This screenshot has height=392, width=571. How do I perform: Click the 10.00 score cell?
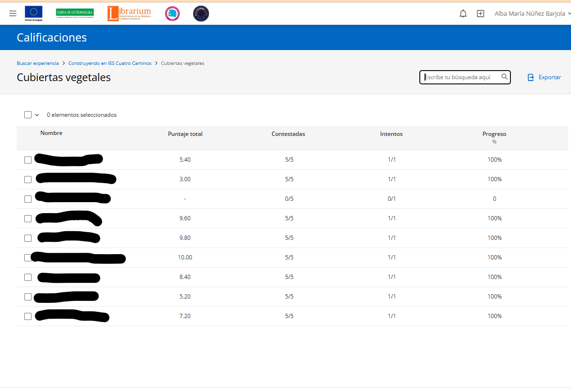click(x=185, y=258)
